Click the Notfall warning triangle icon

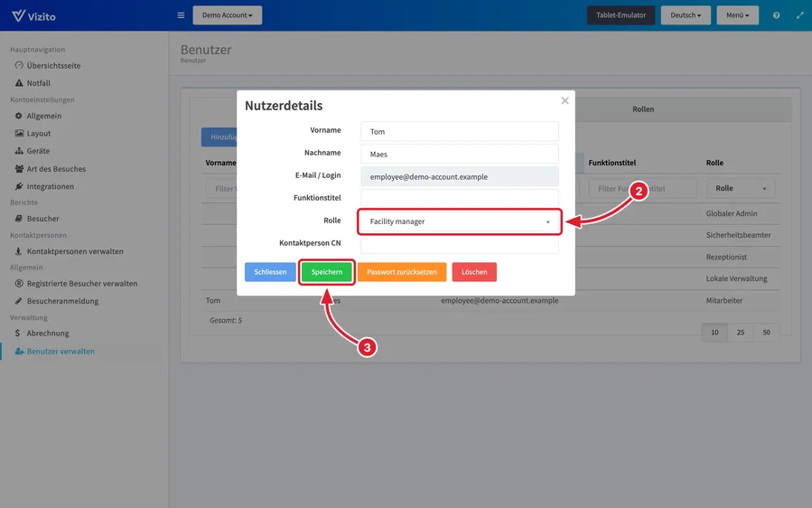click(x=19, y=83)
